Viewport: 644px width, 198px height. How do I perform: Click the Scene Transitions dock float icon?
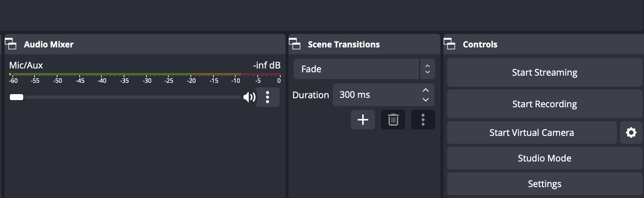tap(295, 44)
